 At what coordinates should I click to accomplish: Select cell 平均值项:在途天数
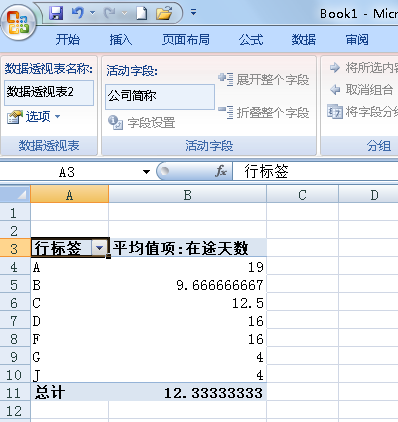(187, 248)
